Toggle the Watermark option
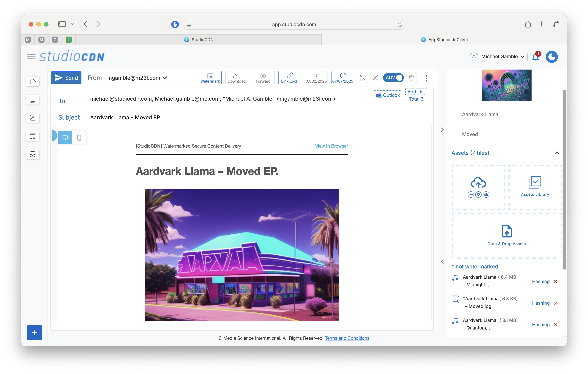 (x=210, y=78)
